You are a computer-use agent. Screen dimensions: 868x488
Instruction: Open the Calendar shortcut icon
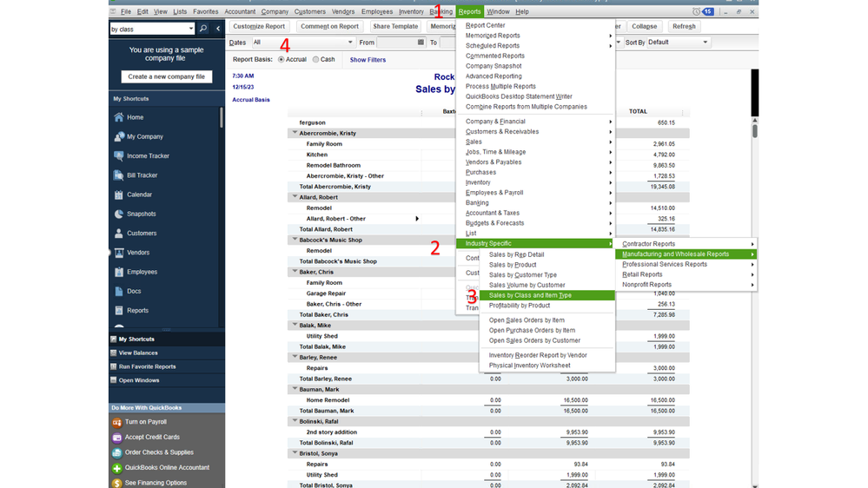(x=118, y=195)
